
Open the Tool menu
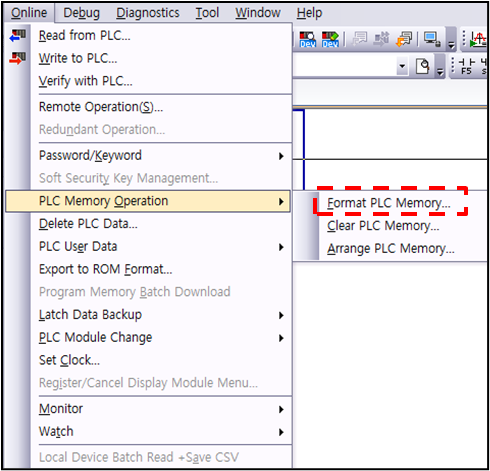click(x=207, y=13)
